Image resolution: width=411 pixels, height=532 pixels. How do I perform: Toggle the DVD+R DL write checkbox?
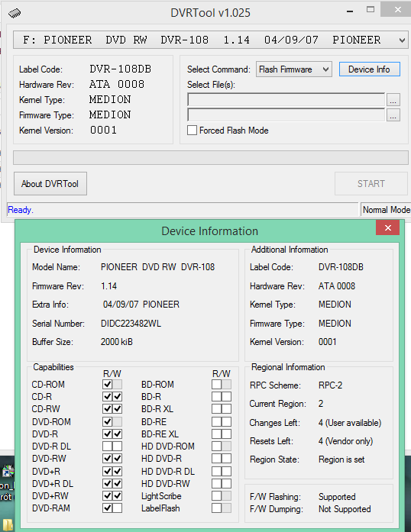(117, 483)
